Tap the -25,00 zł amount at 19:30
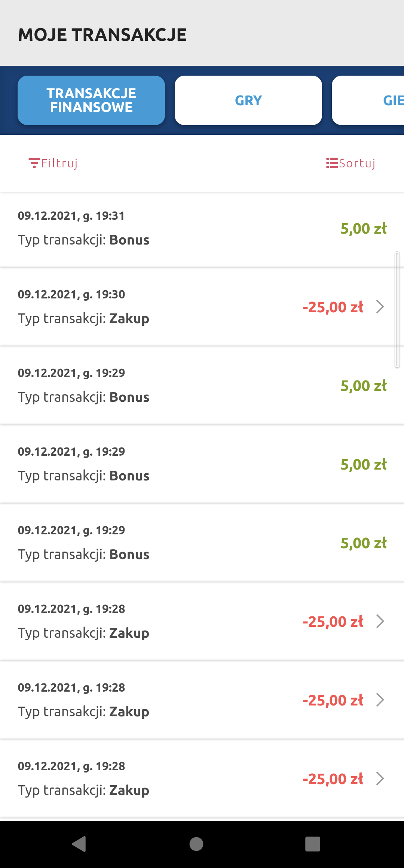Viewport: 404px width, 868px height. 333,307
